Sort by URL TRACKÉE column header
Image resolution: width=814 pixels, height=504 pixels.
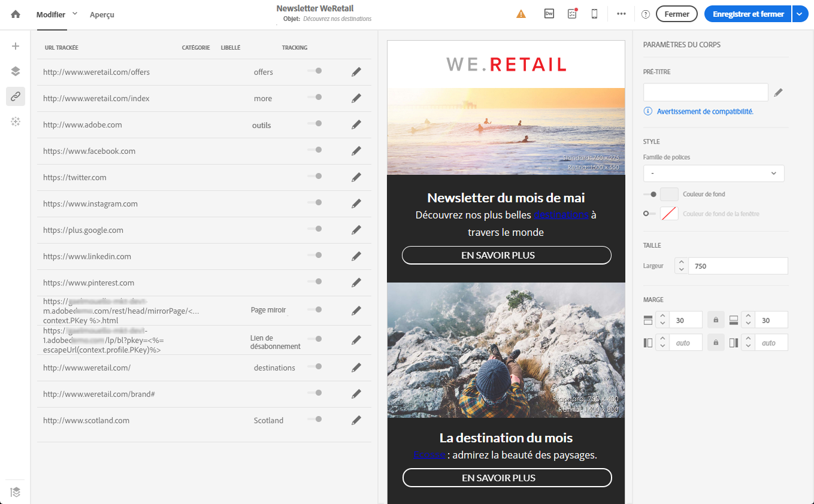pyautogui.click(x=62, y=48)
